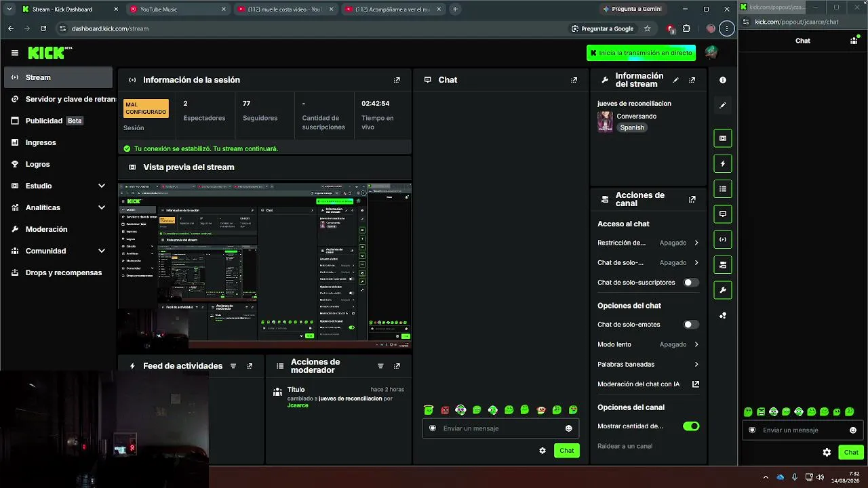
Task: Toggle the session info broadcast icon in the right rail
Action: (x=723, y=239)
